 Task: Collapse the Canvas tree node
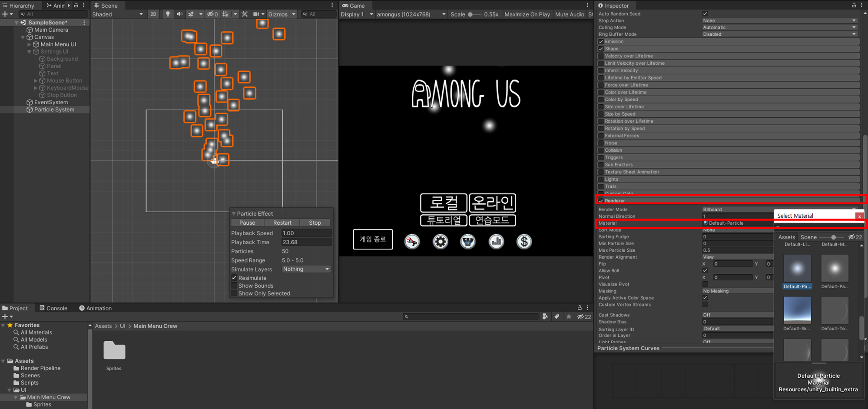coord(23,37)
